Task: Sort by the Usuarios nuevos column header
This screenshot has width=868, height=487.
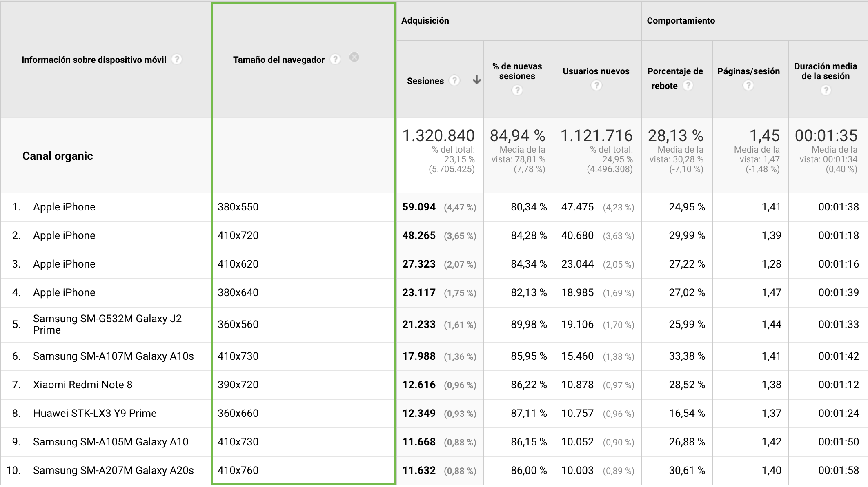Action: click(596, 71)
